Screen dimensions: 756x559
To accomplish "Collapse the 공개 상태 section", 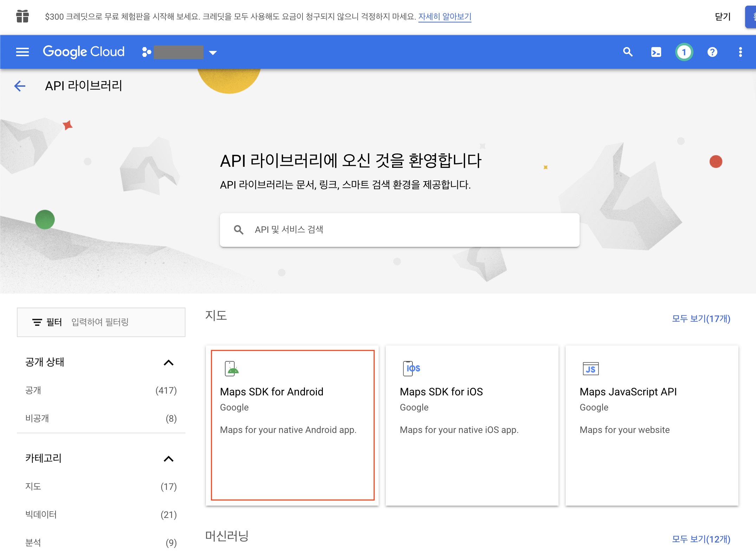I will [169, 363].
